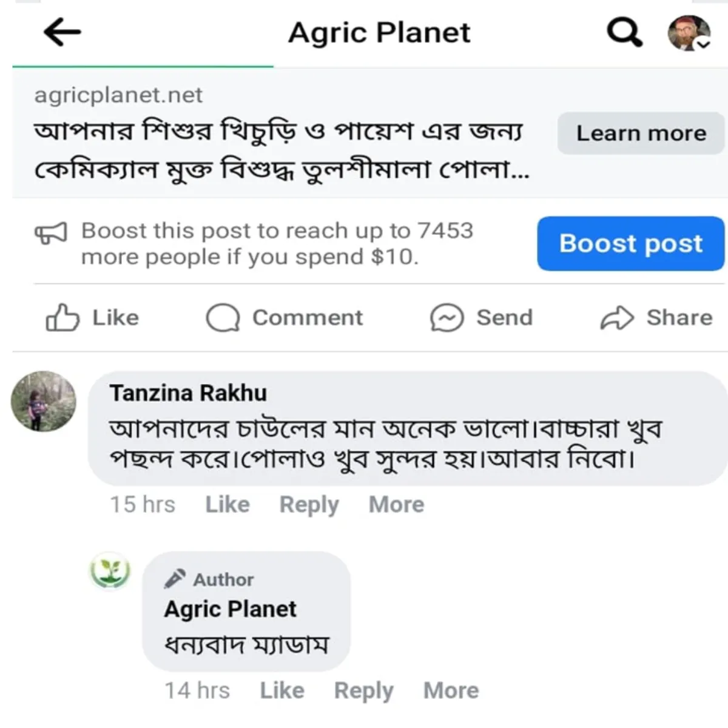This screenshot has width=728, height=728.
Task: Open Tanzina Rakhu's profile picture
Action: click(x=44, y=401)
